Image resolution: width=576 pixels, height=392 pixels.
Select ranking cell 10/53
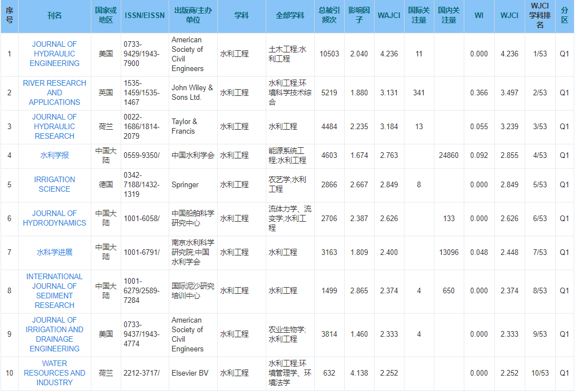click(x=540, y=373)
